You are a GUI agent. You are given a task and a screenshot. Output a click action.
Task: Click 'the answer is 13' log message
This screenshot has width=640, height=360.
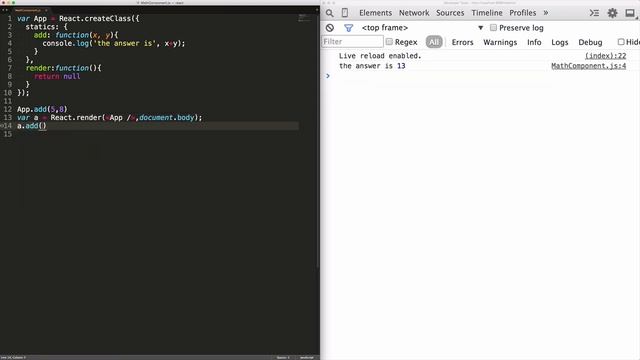(x=372, y=66)
